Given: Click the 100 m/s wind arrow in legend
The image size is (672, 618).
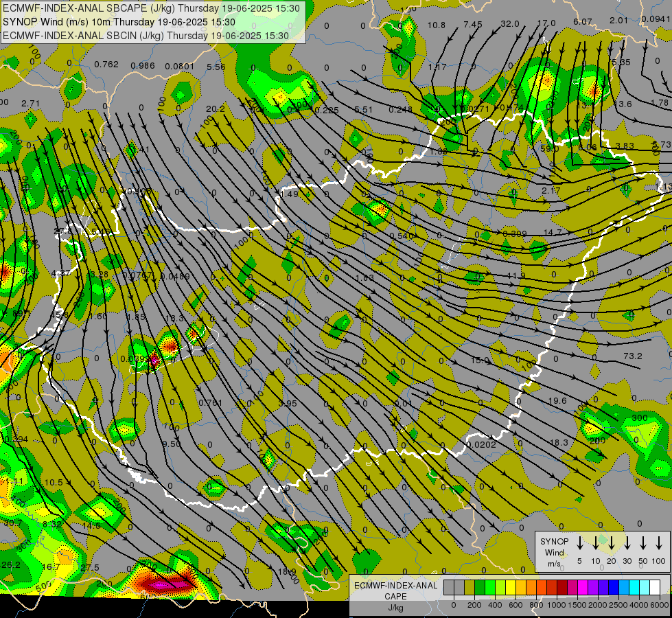Looking at the screenshot, I should (x=659, y=543).
